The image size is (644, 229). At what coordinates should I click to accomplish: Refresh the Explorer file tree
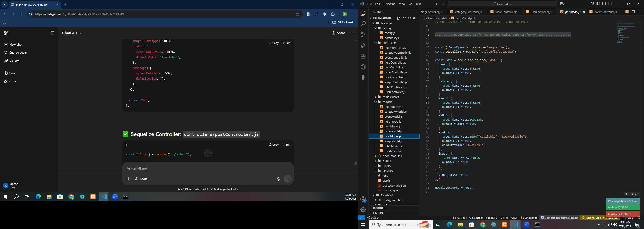click(x=409, y=18)
